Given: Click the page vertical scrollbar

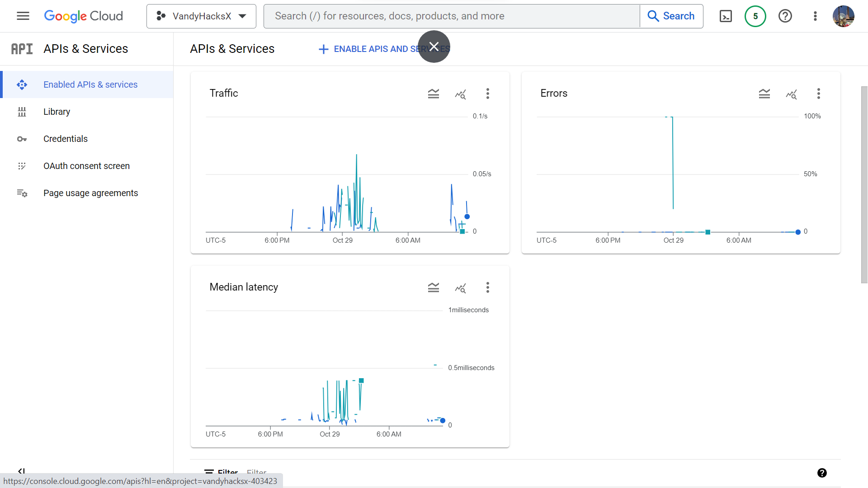Looking at the screenshot, I should tap(864, 184).
